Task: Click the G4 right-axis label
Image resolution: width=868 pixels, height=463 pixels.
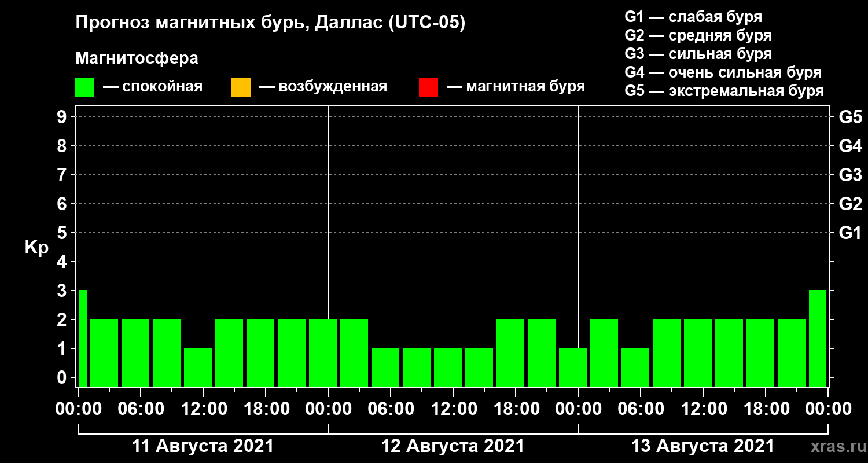Action: pyautogui.click(x=850, y=146)
